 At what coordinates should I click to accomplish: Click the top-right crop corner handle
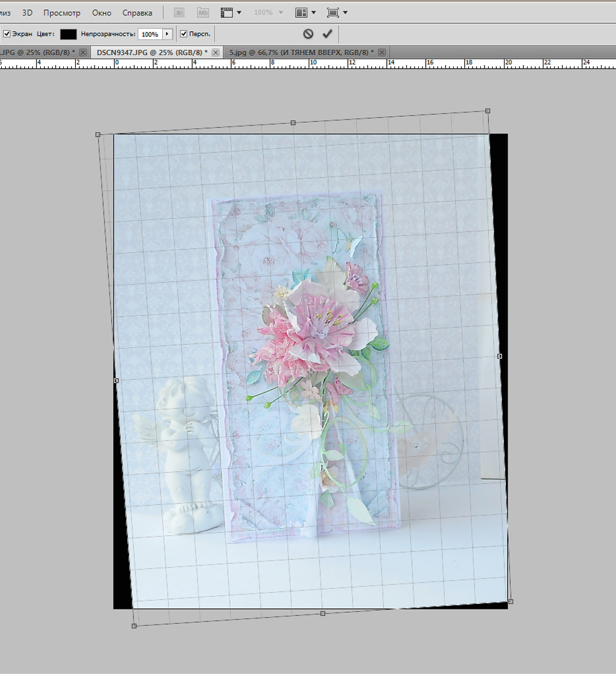[488, 111]
